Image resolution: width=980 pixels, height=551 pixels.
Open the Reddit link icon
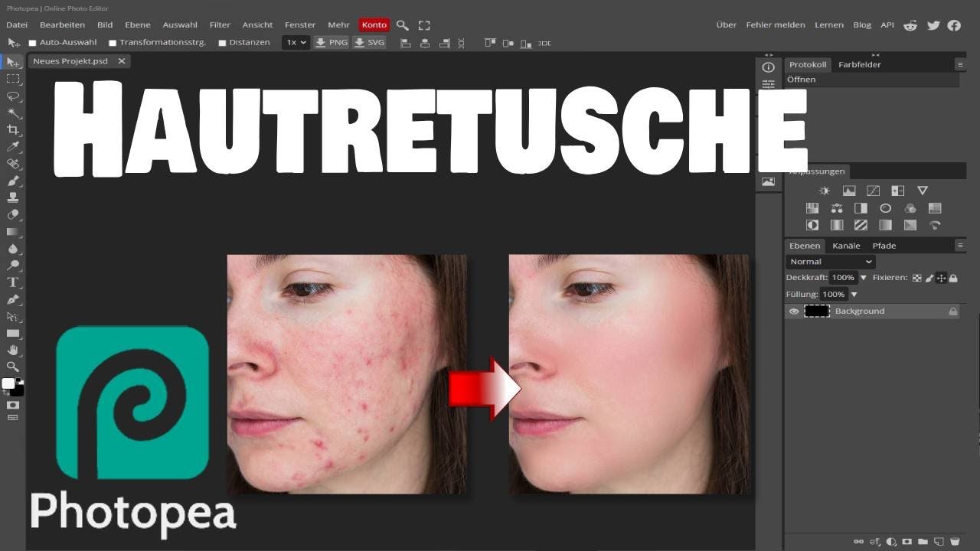(910, 25)
